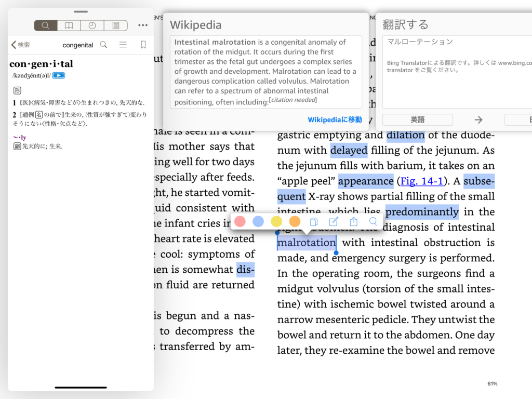Highlight selection in blue

click(x=258, y=221)
